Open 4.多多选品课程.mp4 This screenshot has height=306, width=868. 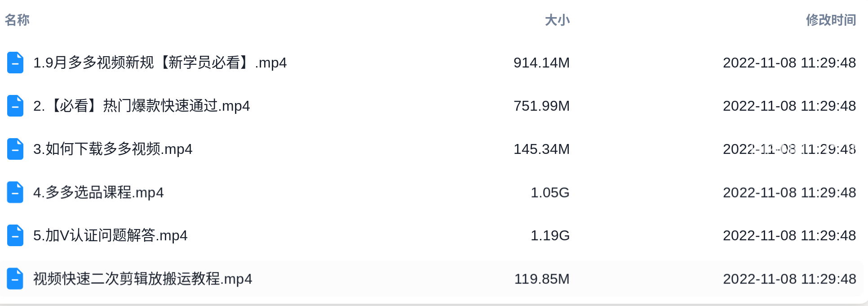tap(98, 192)
